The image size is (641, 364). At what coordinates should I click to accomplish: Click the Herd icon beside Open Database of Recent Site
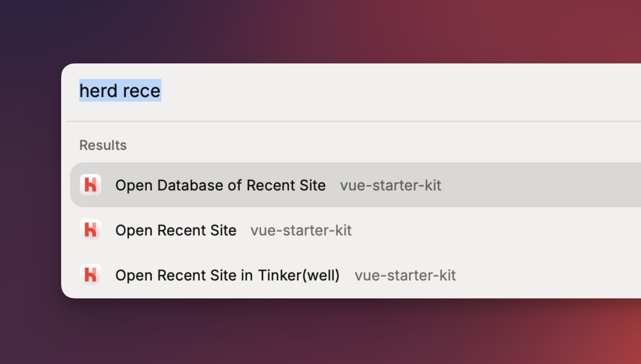coord(90,185)
